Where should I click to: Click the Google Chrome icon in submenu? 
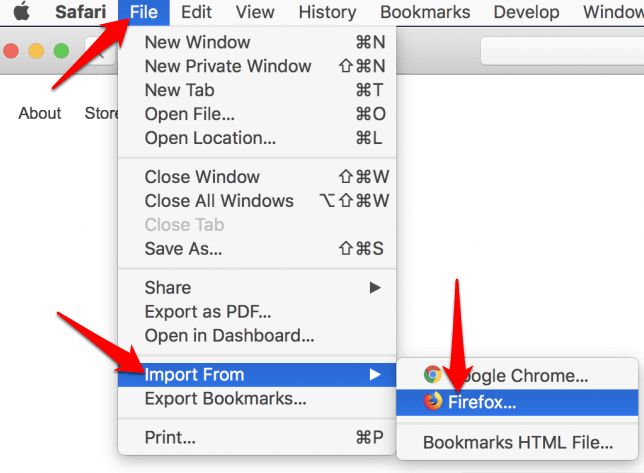pos(433,376)
